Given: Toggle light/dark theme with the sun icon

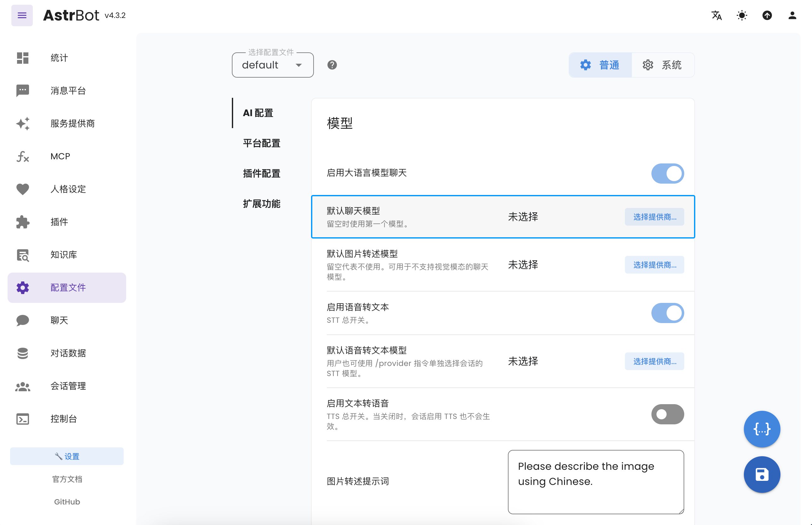Looking at the screenshot, I should [x=741, y=15].
